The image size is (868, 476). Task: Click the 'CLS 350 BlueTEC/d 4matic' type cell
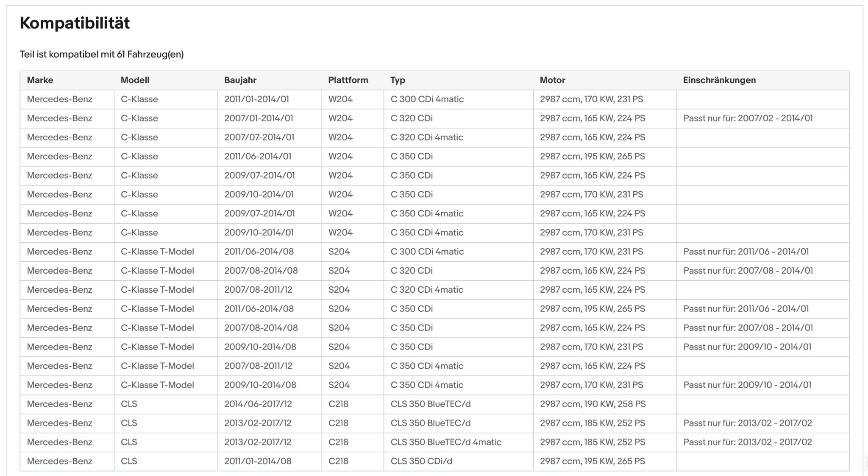(446, 442)
